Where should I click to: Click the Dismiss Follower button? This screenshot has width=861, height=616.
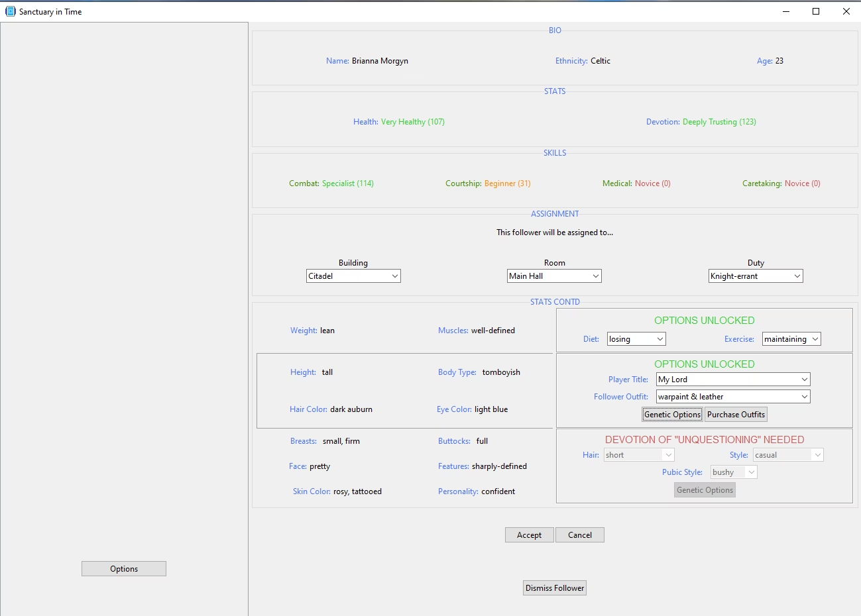[x=555, y=588]
